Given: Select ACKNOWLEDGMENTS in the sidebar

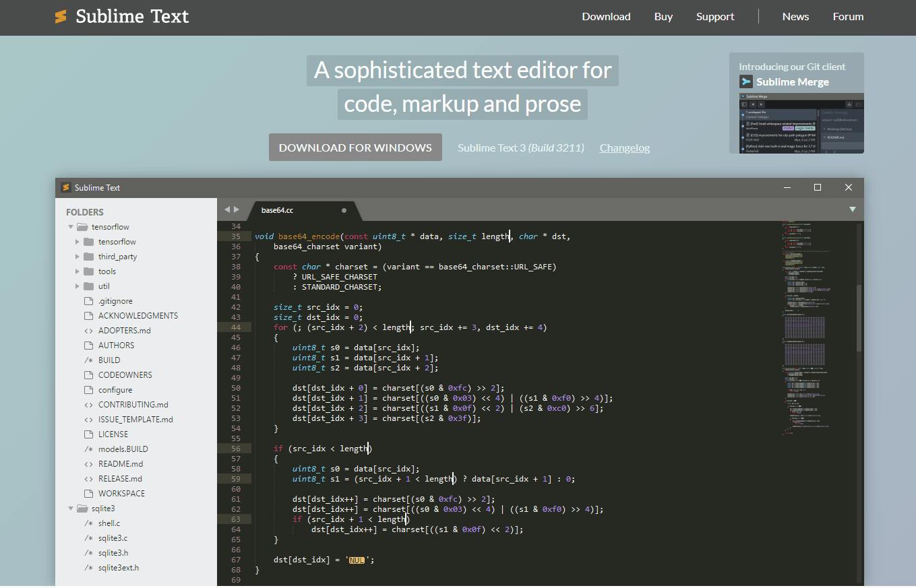Looking at the screenshot, I should pos(138,316).
